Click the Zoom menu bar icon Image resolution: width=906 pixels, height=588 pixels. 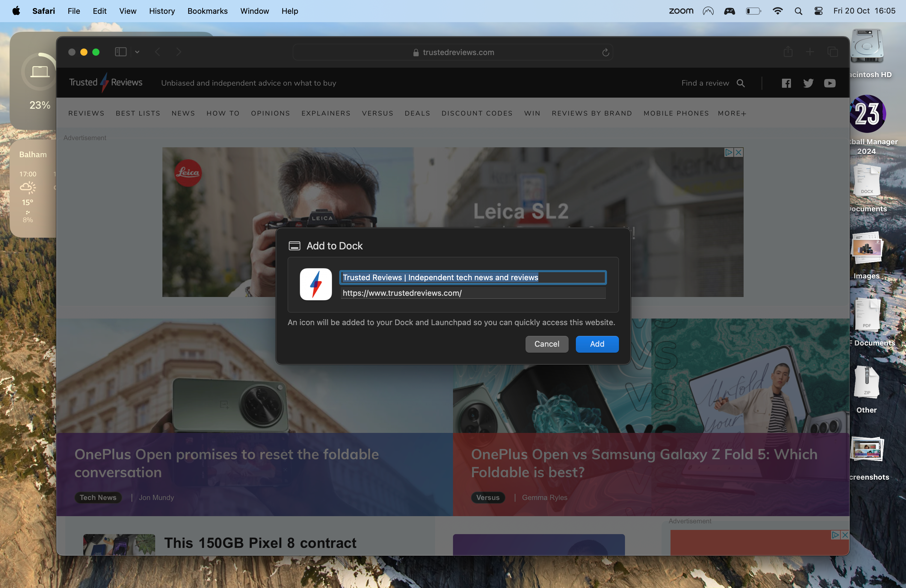681,11
